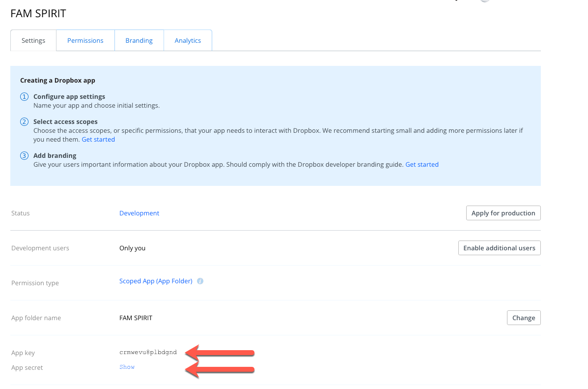Switch to the Permissions tab
The height and width of the screenshot is (389, 588).
(85, 40)
